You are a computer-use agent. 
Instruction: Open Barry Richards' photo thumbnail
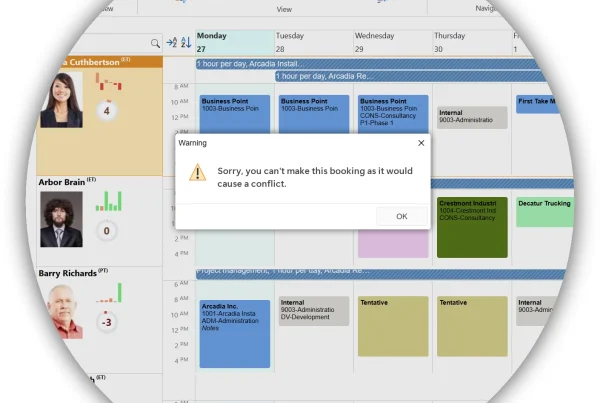click(65, 312)
